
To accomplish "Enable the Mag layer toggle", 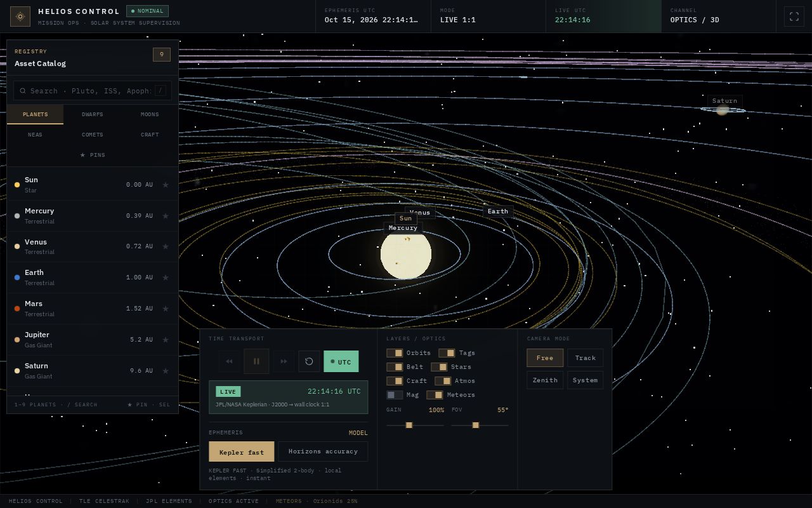I will point(395,395).
